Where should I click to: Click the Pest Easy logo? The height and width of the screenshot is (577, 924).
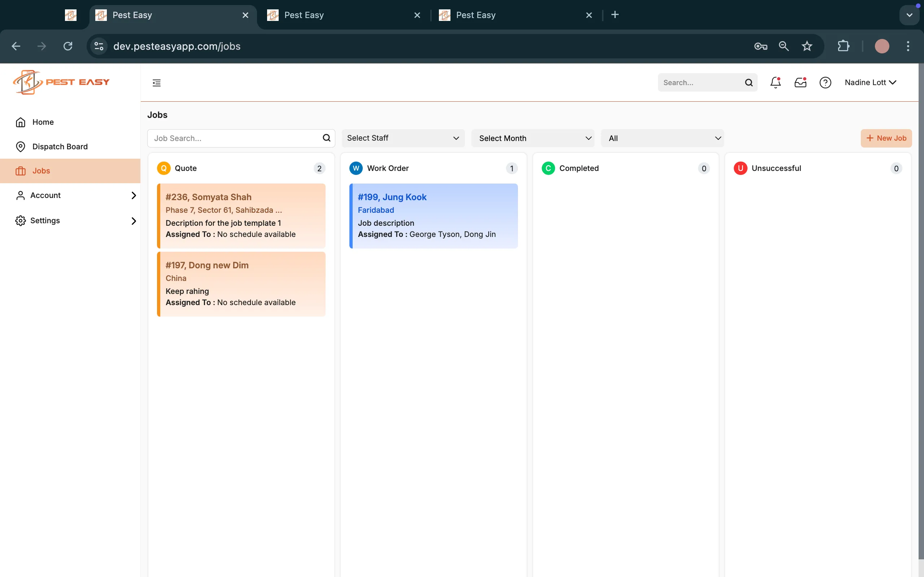pos(61,82)
